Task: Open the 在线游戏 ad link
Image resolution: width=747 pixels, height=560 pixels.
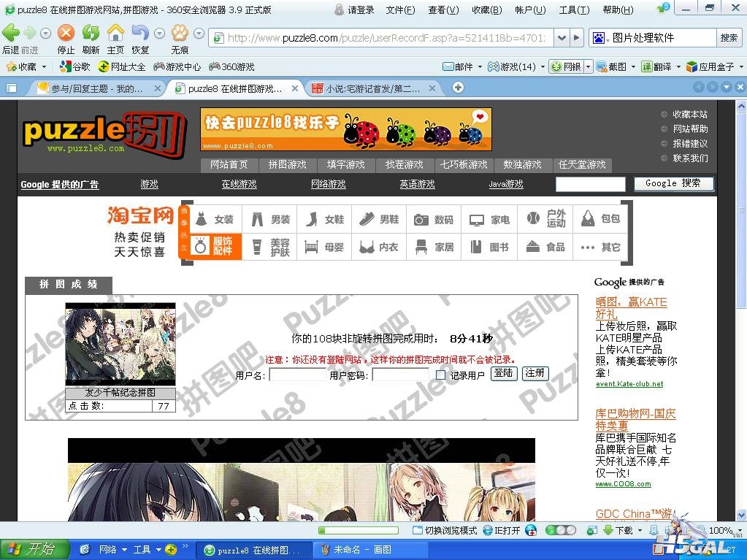Action: click(x=240, y=184)
